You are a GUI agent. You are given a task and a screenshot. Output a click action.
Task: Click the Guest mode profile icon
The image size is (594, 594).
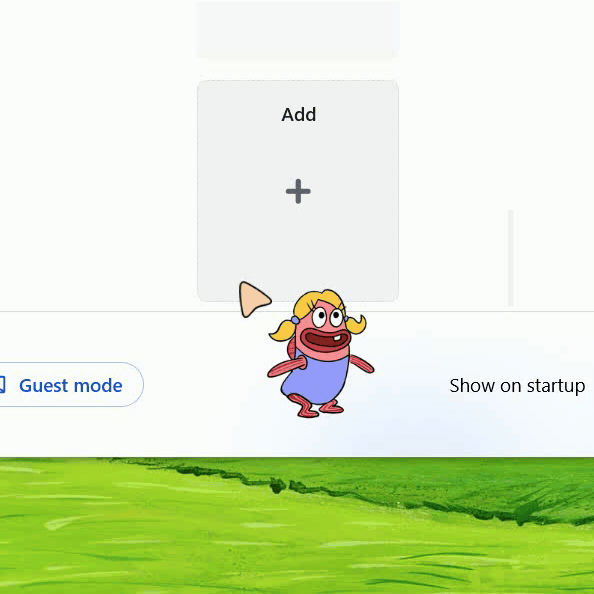[x=2, y=385]
